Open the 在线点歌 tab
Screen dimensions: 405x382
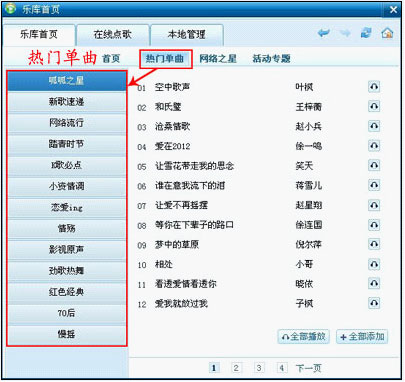tap(113, 35)
